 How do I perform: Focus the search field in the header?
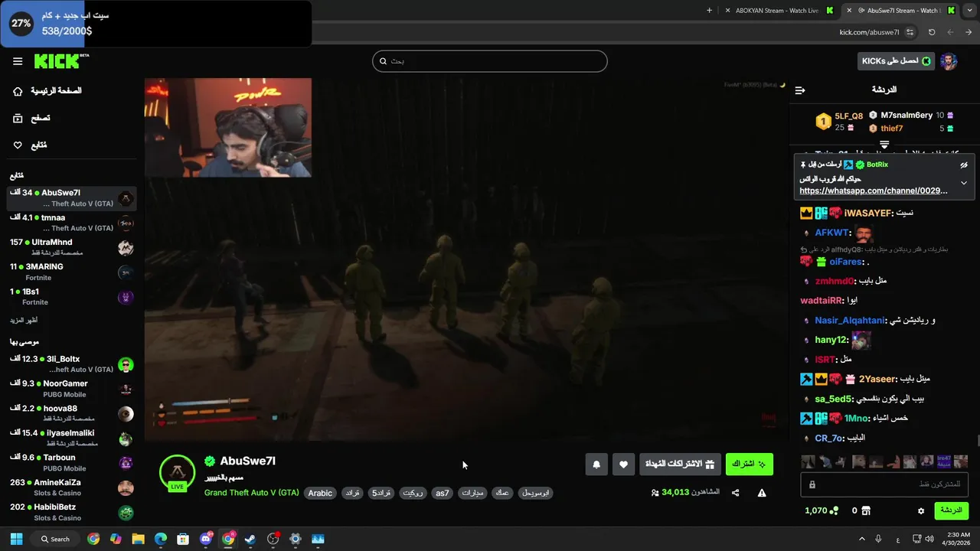490,61
